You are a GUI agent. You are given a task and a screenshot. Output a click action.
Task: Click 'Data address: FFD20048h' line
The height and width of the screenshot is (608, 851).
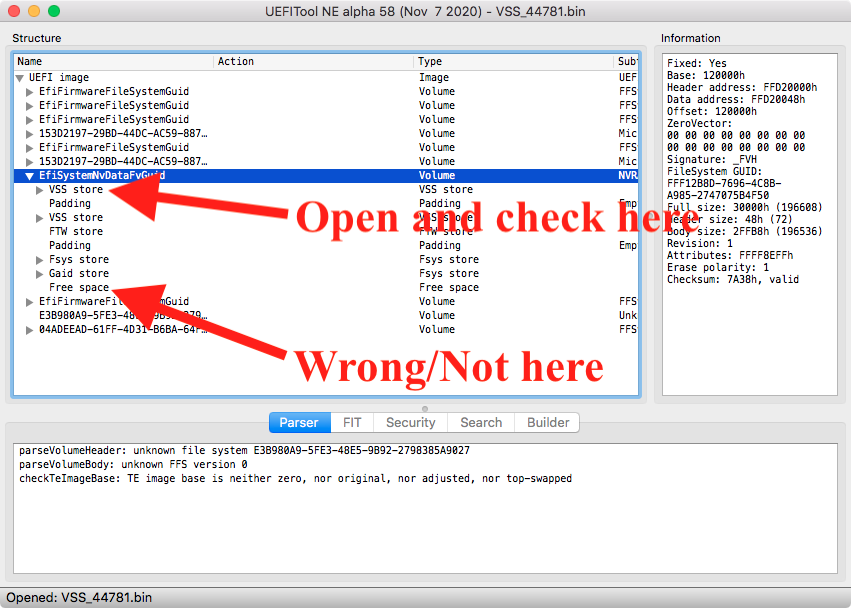tap(736, 99)
